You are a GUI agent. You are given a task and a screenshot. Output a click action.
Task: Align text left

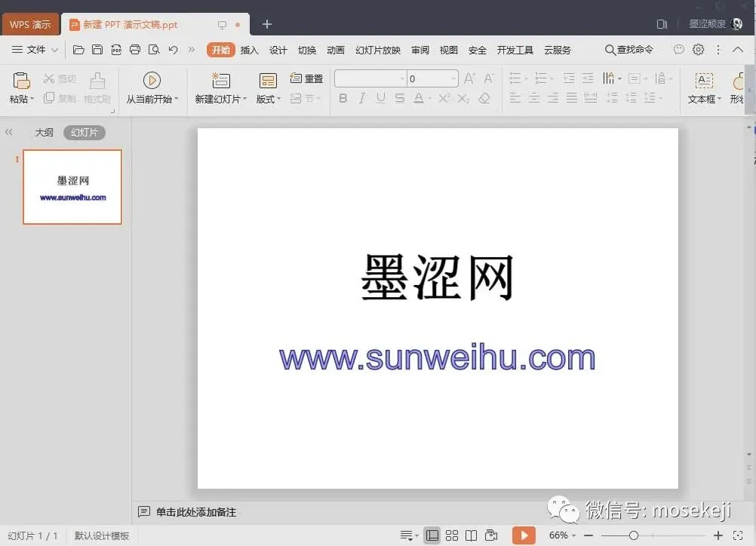point(515,98)
